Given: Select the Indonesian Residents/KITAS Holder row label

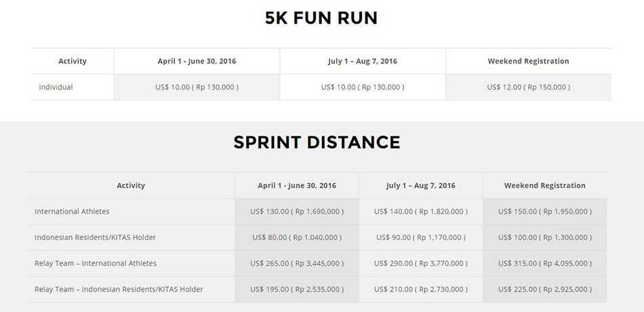Looking at the screenshot, I should point(95,237).
